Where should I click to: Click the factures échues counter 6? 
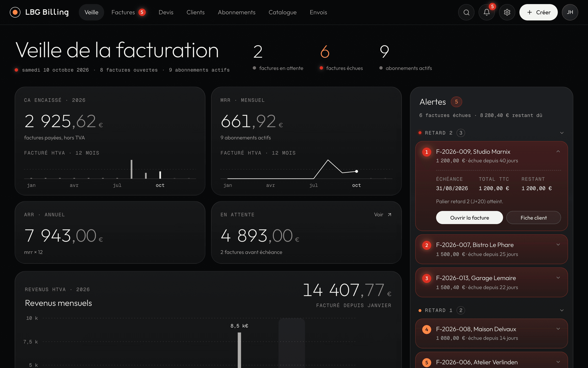325,52
